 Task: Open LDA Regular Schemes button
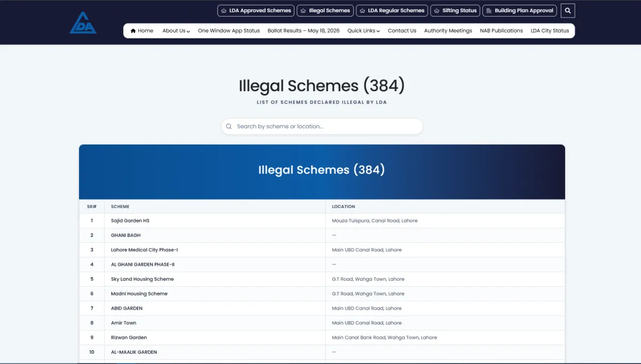tap(392, 11)
